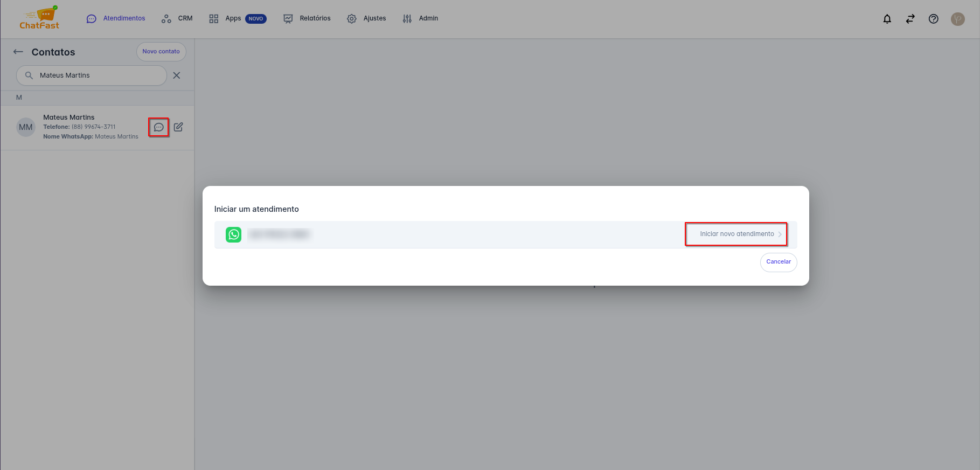
Task: Clear the contact search with X icon
Action: point(176,75)
